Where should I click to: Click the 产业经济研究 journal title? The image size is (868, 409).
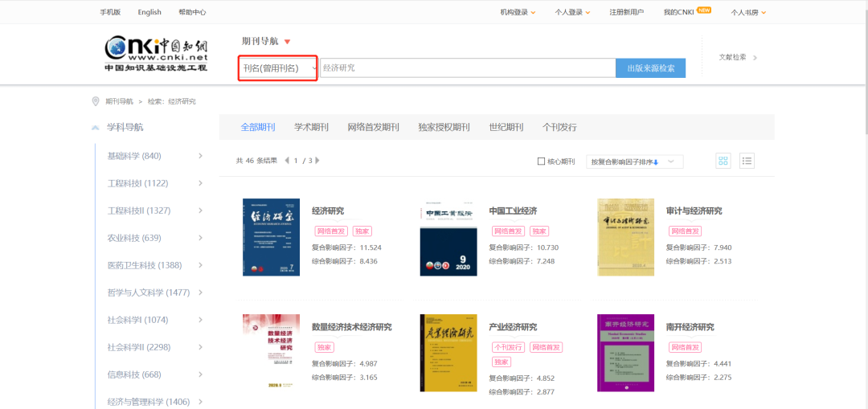coord(513,327)
